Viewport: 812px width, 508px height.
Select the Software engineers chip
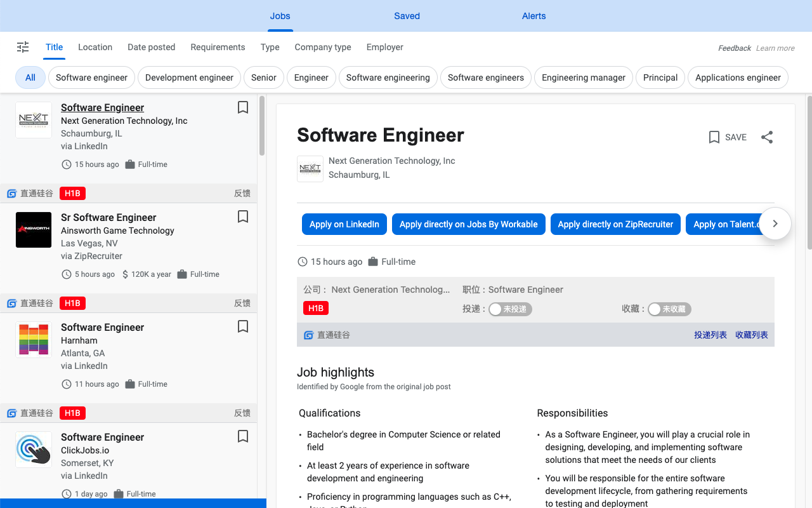click(x=486, y=77)
